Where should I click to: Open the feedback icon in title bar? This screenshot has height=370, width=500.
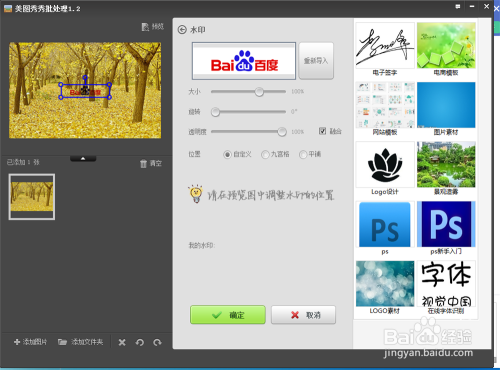[x=458, y=6]
